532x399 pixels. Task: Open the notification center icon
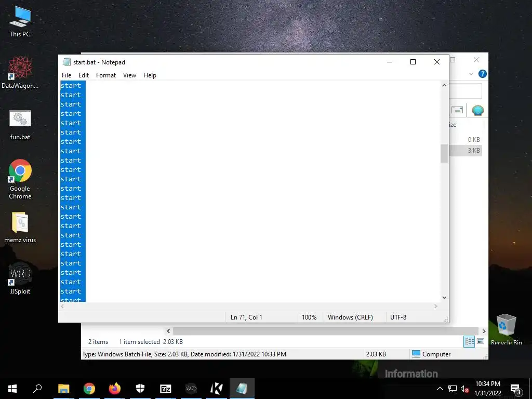[515, 389]
